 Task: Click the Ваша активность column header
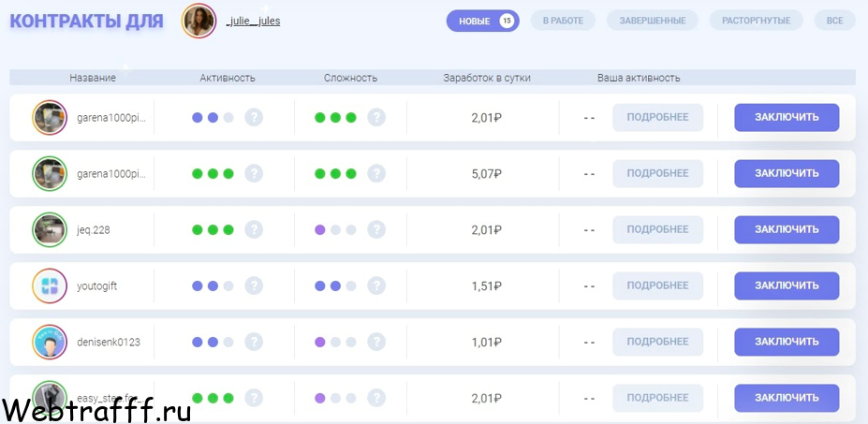pyautogui.click(x=639, y=78)
